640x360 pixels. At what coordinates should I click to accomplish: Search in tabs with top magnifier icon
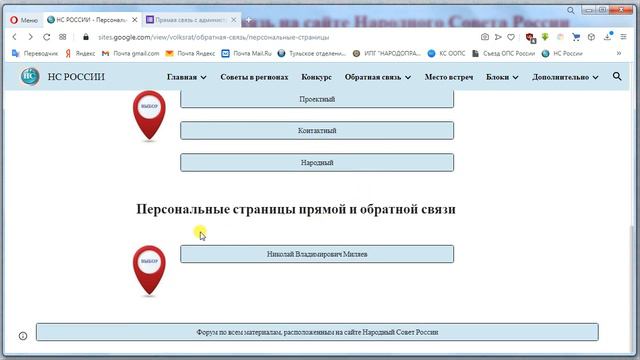click(571, 11)
